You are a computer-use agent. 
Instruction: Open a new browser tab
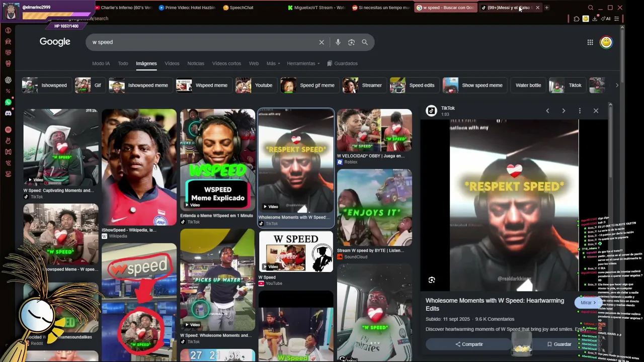pyautogui.click(x=546, y=8)
